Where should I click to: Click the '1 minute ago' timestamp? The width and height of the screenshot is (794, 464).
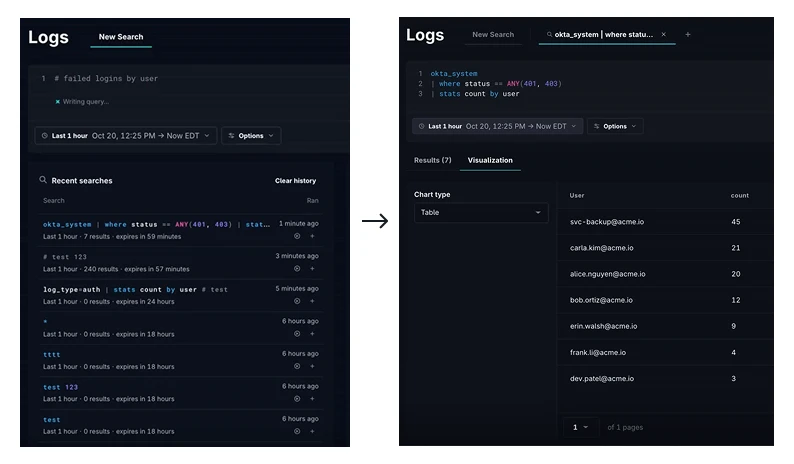click(299, 223)
